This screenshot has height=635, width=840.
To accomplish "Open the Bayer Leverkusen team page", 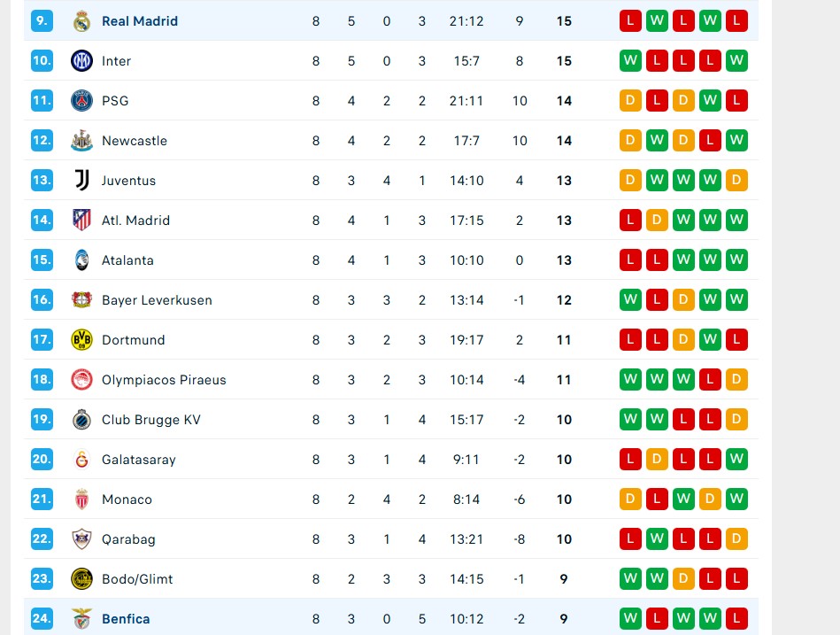I will [x=157, y=300].
